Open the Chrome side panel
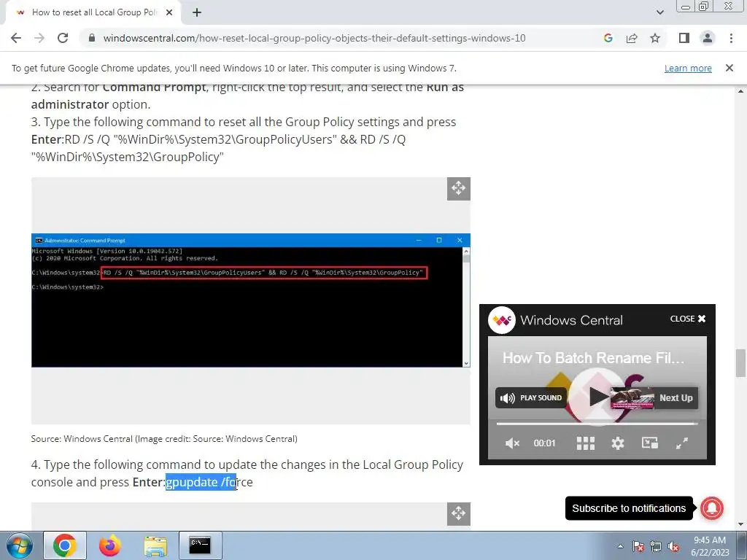The width and height of the screenshot is (747, 560). [684, 38]
